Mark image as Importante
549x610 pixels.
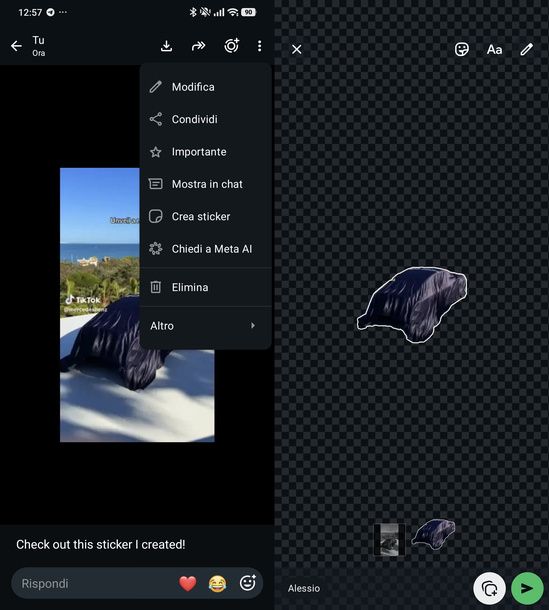[x=205, y=152]
